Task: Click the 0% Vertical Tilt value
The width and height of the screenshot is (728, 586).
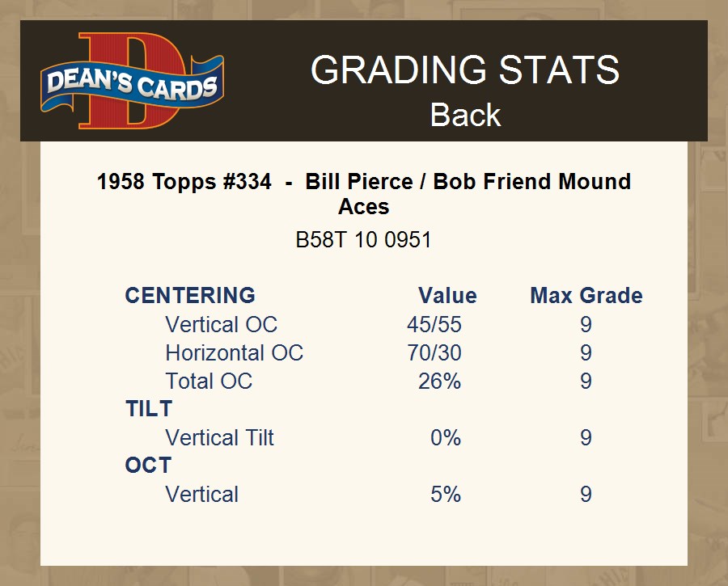Action: [x=445, y=438]
